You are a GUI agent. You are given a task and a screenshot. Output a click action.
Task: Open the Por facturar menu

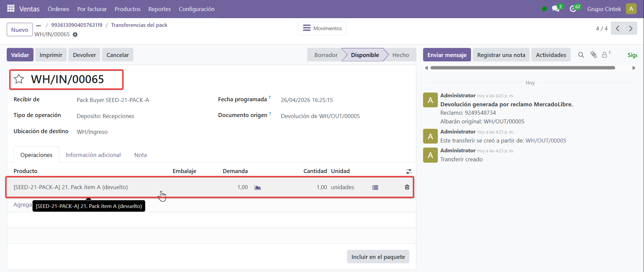tap(92, 9)
